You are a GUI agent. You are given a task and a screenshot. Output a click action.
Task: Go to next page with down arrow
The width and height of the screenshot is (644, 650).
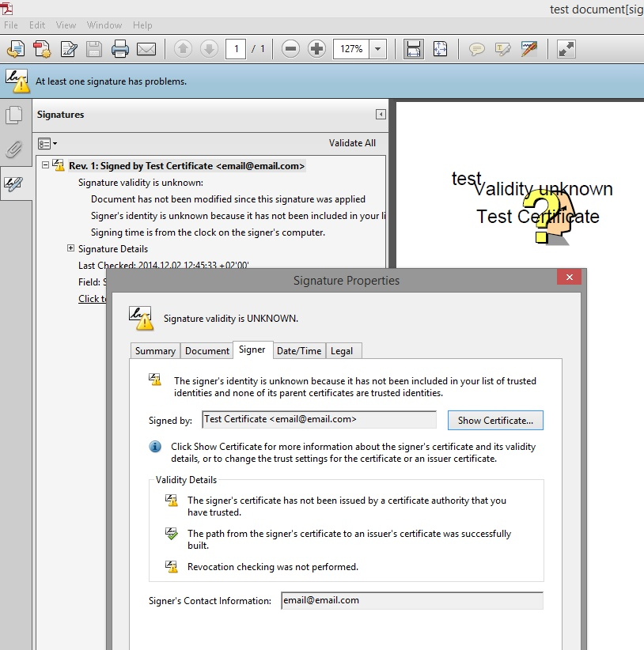tap(210, 49)
